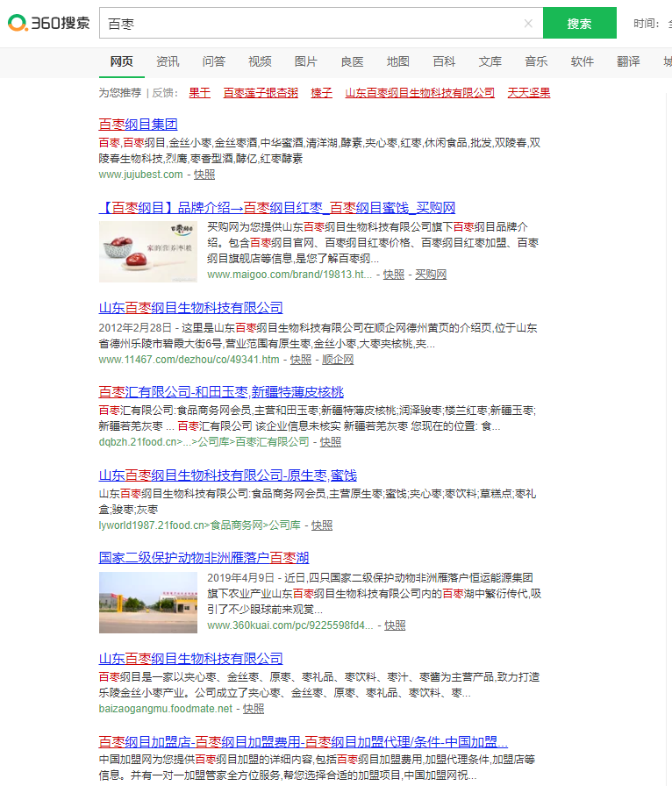This screenshot has height=786, width=672.
Task: Click recommended term 榛子
Action: click(321, 93)
